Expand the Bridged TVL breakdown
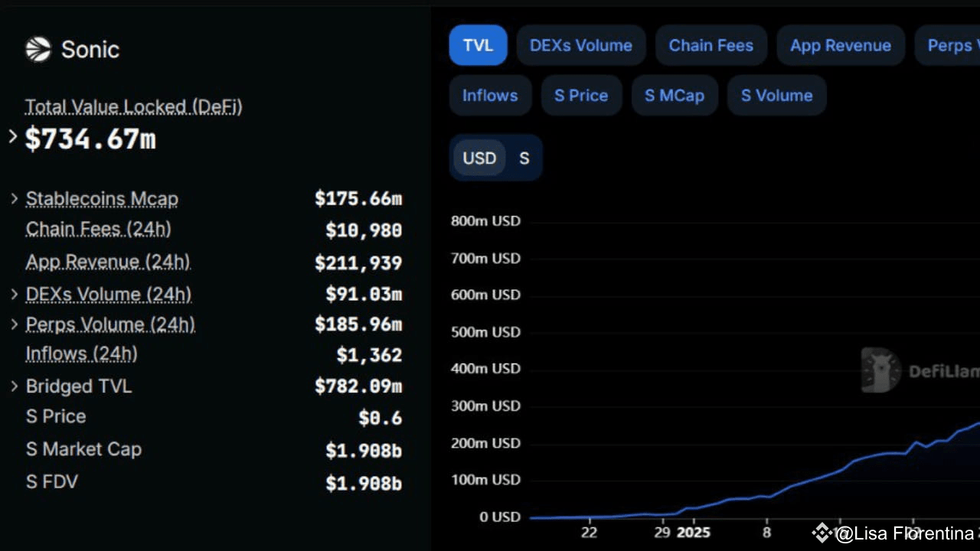The height and width of the screenshot is (551, 980). point(15,386)
